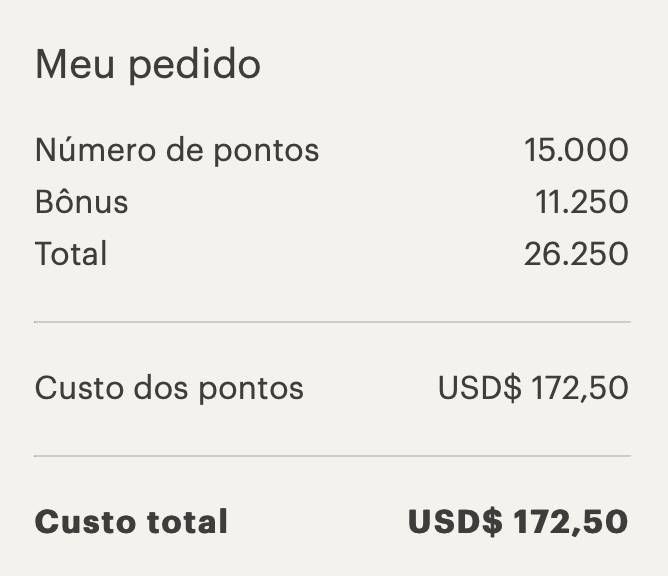Click the USD$ prefix in points cost
This screenshot has width=668, height=576.
pos(479,388)
